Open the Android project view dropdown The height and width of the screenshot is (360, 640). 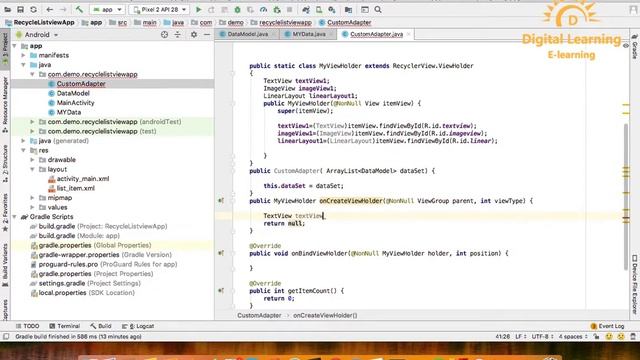click(37, 35)
